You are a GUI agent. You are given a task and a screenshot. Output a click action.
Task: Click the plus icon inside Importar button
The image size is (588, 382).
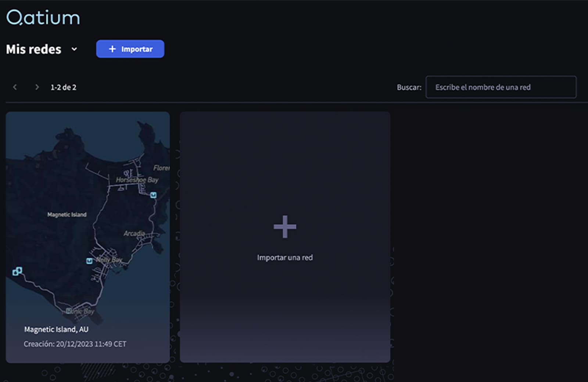click(x=112, y=49)
